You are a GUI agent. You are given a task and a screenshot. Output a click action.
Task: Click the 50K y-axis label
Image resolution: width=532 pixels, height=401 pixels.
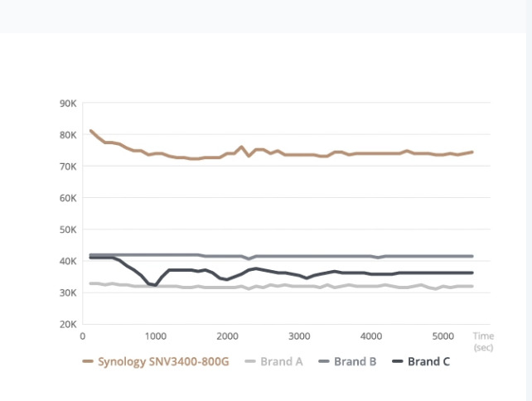coord(68,229)
